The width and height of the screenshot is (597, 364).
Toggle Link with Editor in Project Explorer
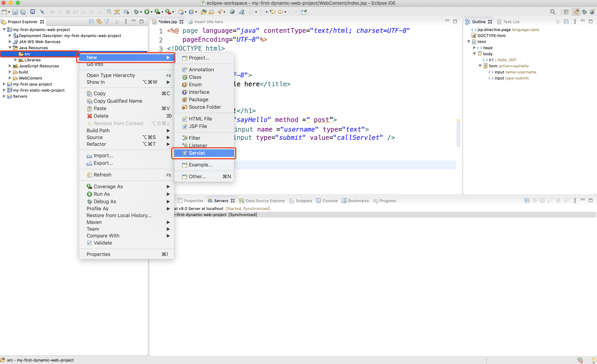[x=99, y=22]
